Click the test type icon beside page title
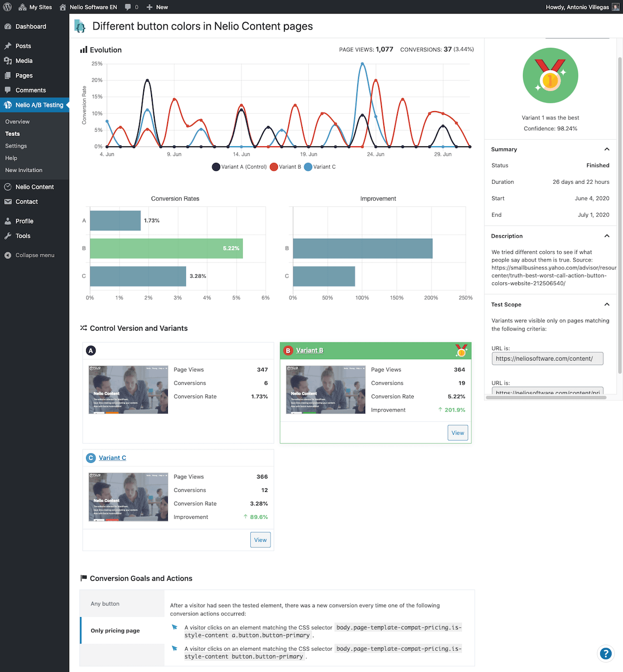This screenshot has height=672, width=623. pos(79,26)
